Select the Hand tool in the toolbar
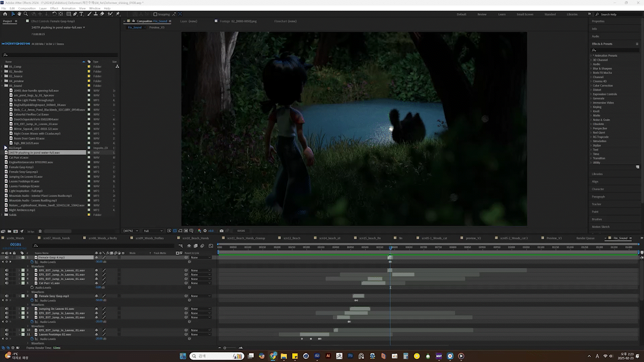 [x=19, y=14]
